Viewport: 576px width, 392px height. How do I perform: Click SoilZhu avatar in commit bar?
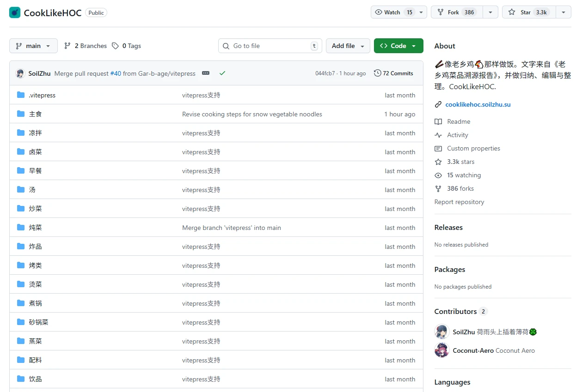(20, 73)
